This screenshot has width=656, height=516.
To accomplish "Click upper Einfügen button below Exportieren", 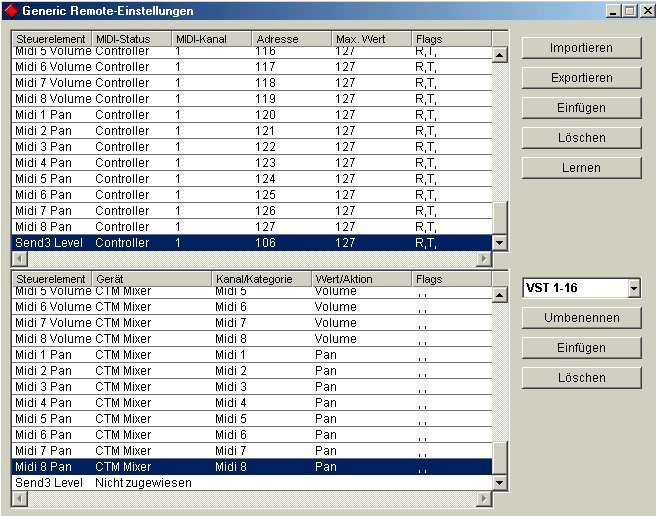I will tap(581, 108).
